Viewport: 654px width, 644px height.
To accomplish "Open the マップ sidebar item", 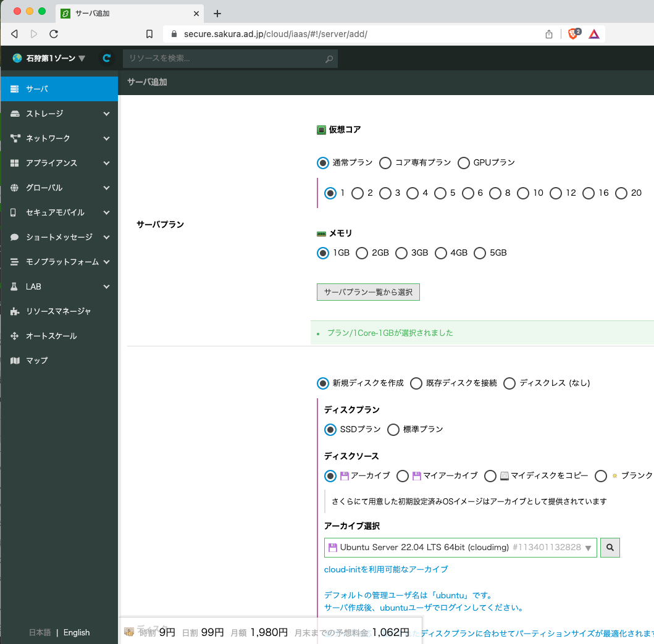I will (x=59, y=361).
